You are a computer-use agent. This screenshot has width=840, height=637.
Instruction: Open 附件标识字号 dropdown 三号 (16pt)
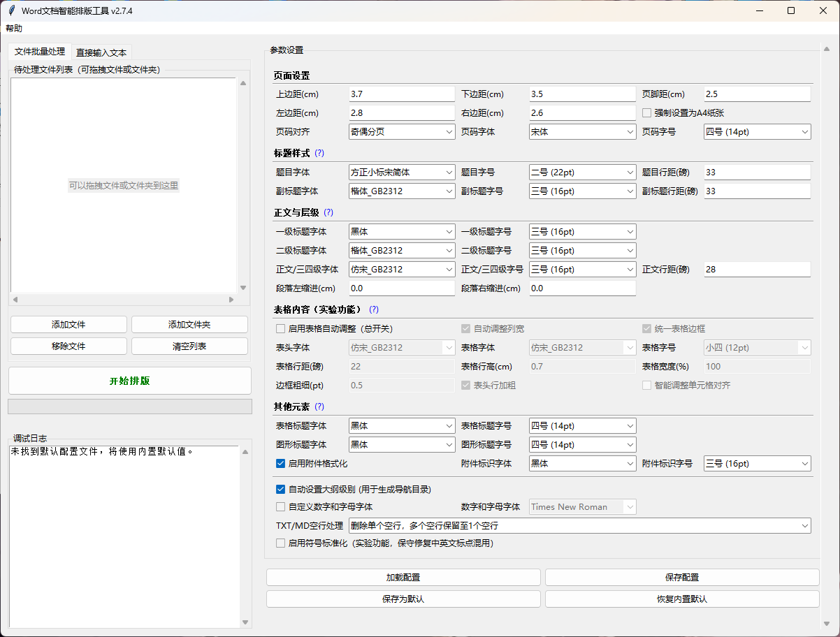click(x=757, y=463)
